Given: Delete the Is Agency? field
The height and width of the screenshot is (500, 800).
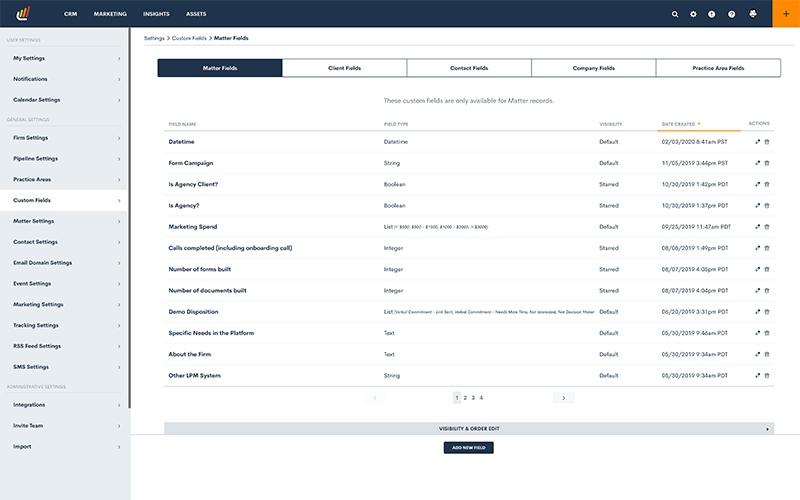Looking at the screenshot, I should click(767, 206).
